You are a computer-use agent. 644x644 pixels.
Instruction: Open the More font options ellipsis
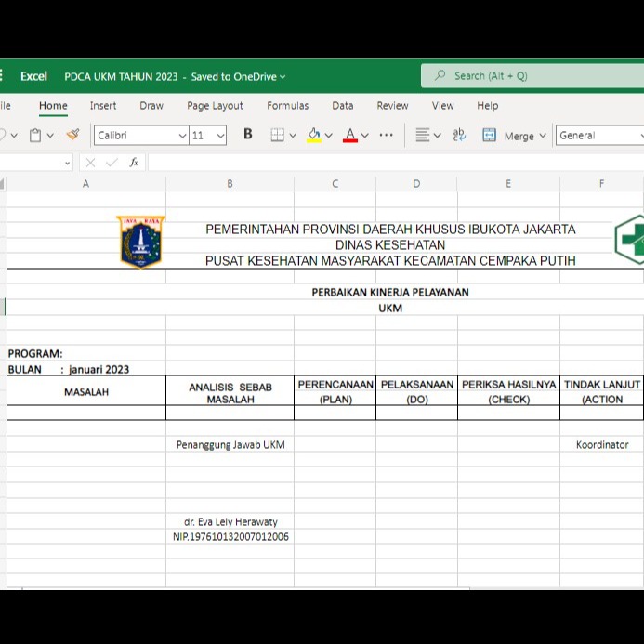click(x=387, y=135)
